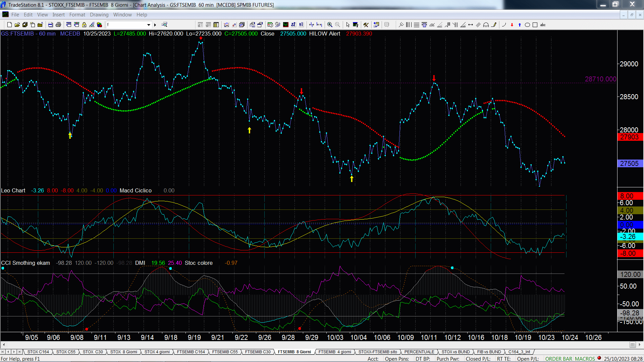644x362 pixels.
Task: Open Insert Analysis Technique icon
Action: pyautogui.click(x=226, y=25)
